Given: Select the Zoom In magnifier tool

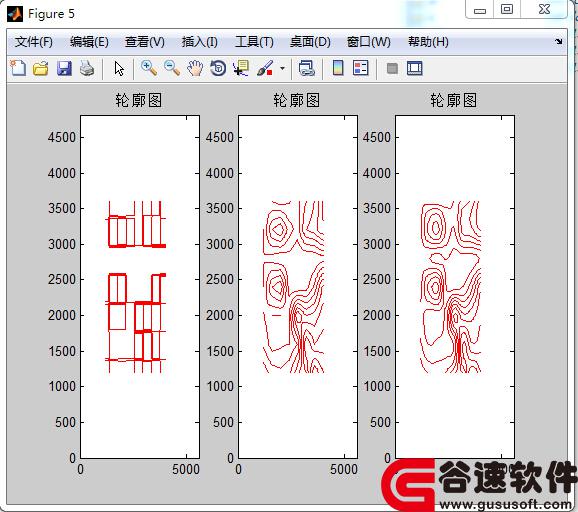Looking at the screenshot, I should click(x=149, y=69).
